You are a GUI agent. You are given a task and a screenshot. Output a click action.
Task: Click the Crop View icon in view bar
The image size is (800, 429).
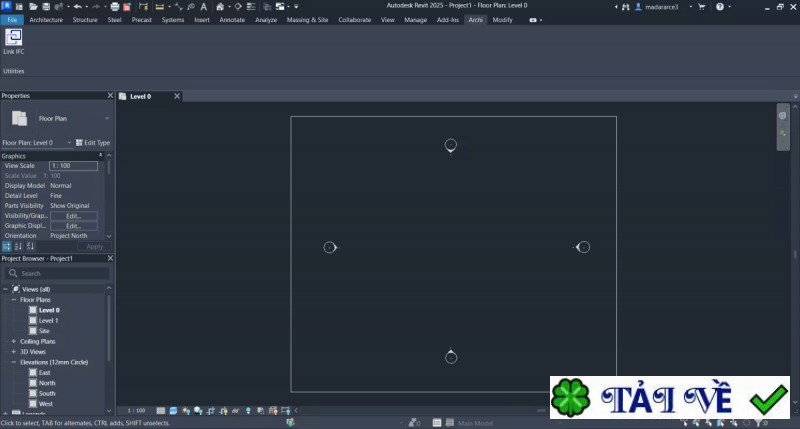click(x=211, y=411)
